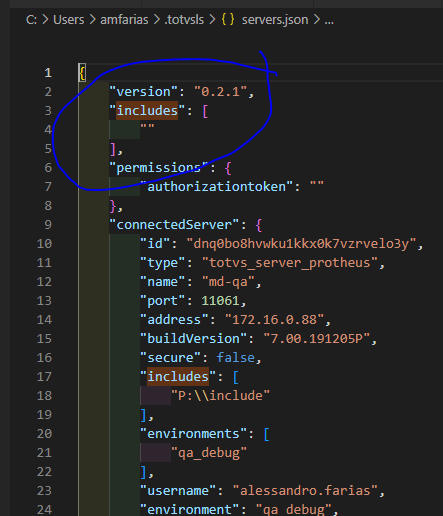
Task: Click the "md-qa" name value
Action: point(228,282)
